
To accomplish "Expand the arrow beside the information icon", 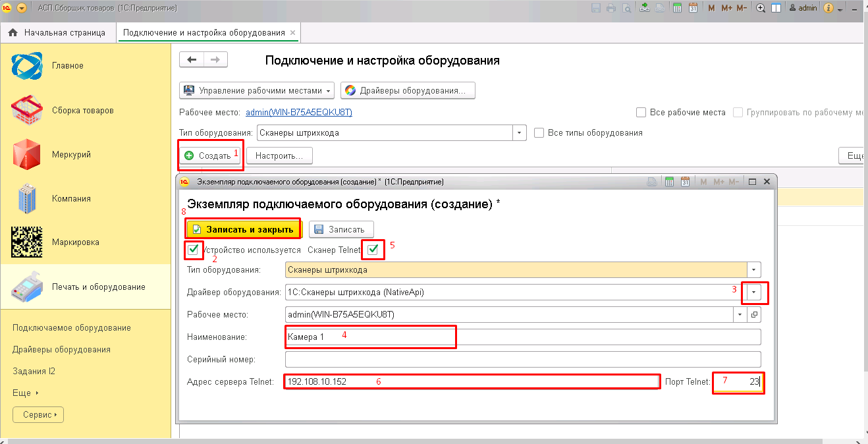I will click(840, 9).
